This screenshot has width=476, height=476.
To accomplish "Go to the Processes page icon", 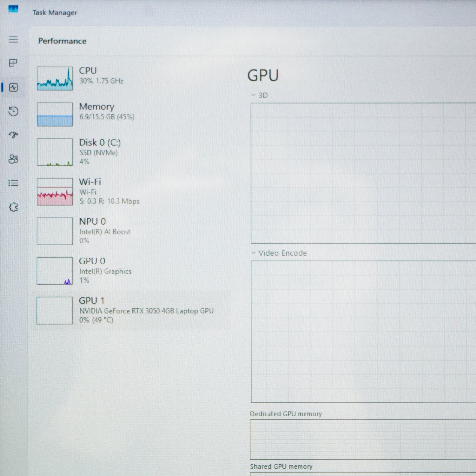I will pos(13,63).
